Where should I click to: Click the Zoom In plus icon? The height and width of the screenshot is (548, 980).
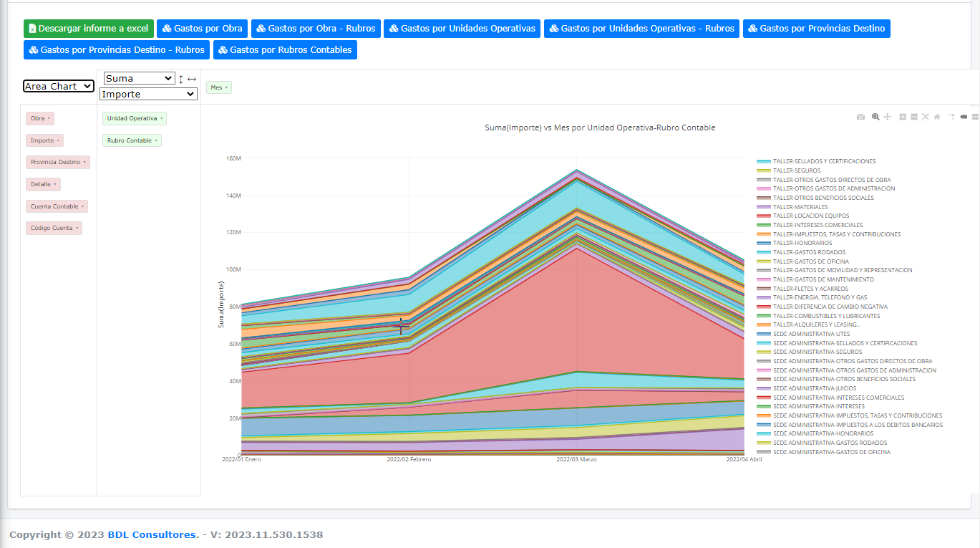tap(903, 117)
